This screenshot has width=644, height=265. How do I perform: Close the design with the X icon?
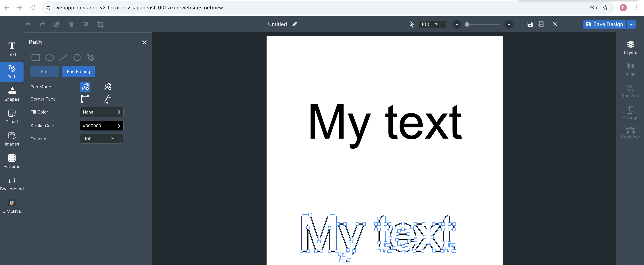pos(555,24)
